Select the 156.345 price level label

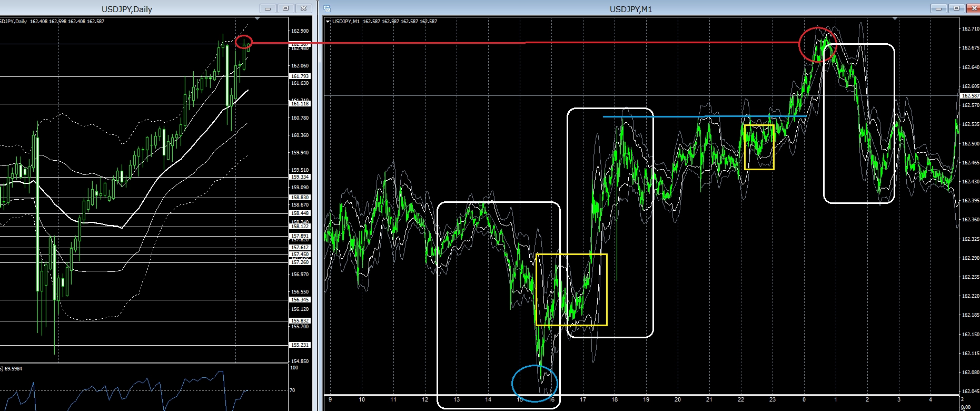pyautogui.click(x=300, y=300)
